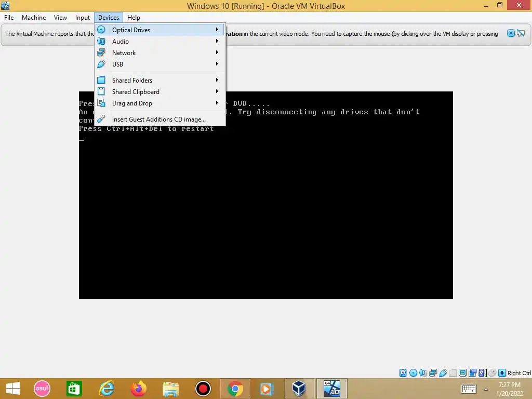
Task: Dismiss the mouse integration notification
Action: [511, 33]
